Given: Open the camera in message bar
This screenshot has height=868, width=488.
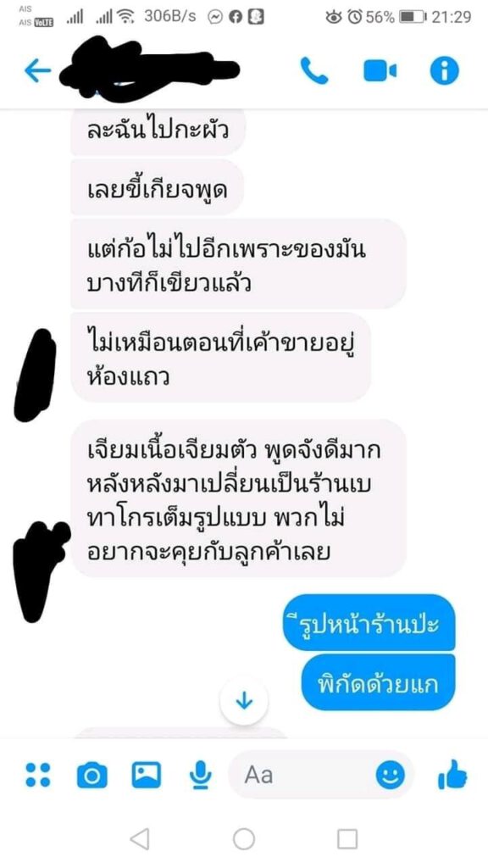Looking at the screenshot, I should pyautogui.click(x=91, y=775).
